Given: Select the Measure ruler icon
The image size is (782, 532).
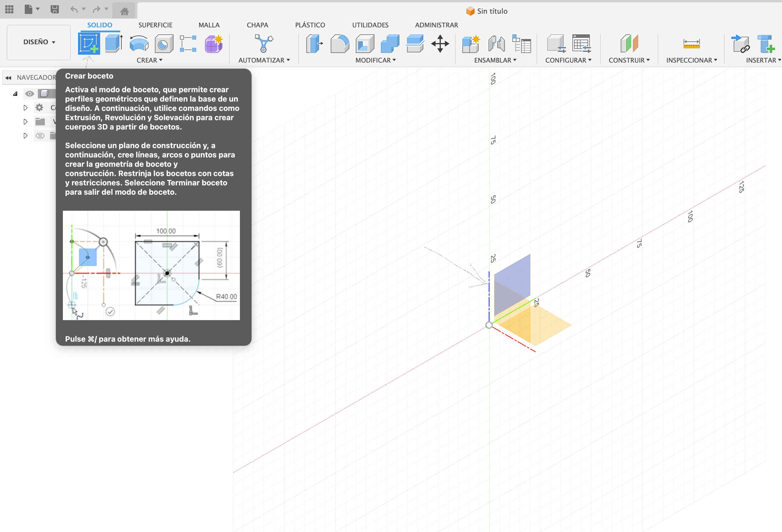Looking at the screenshot, I should point(691,44).
